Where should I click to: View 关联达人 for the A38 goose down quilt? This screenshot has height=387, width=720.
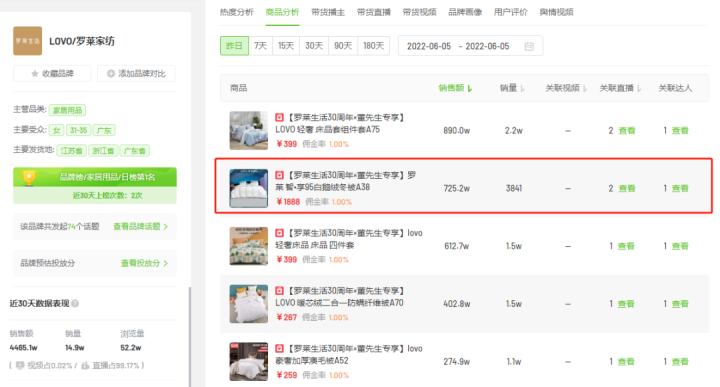point(680,189)
